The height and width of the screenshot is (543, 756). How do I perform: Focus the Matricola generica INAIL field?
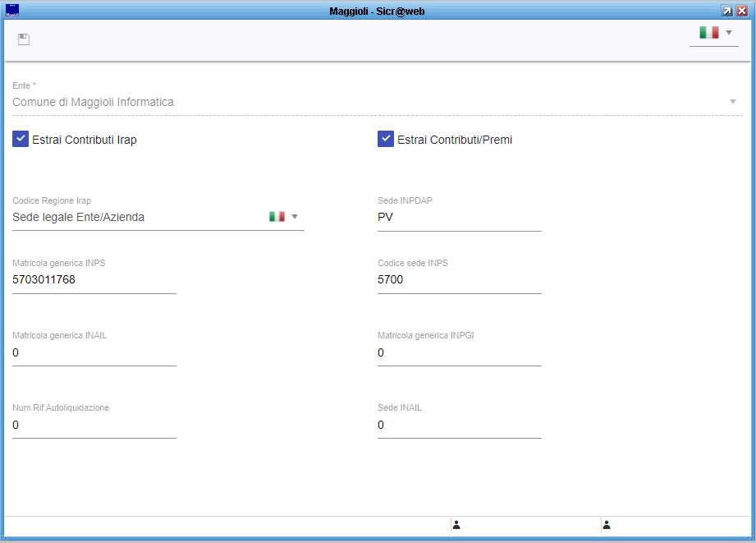94,353
